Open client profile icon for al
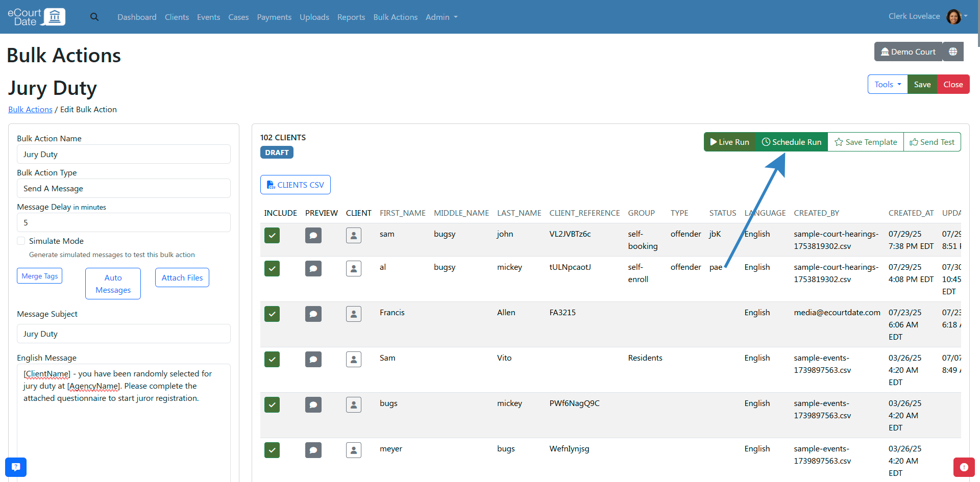 [x=354, y=268]
